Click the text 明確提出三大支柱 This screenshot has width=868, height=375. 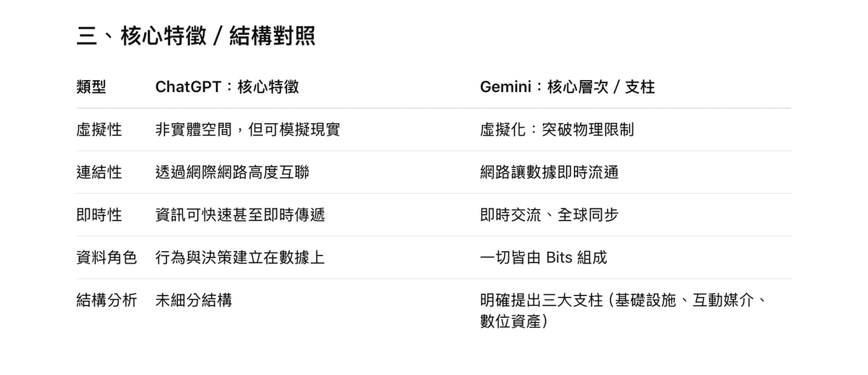[541, 300]
